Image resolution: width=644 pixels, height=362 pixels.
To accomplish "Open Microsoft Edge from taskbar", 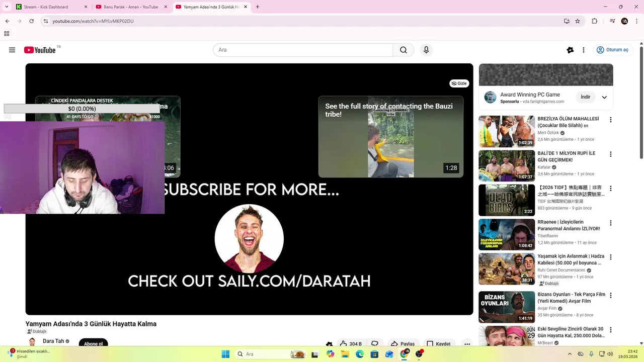I will (x=360, y=354).
